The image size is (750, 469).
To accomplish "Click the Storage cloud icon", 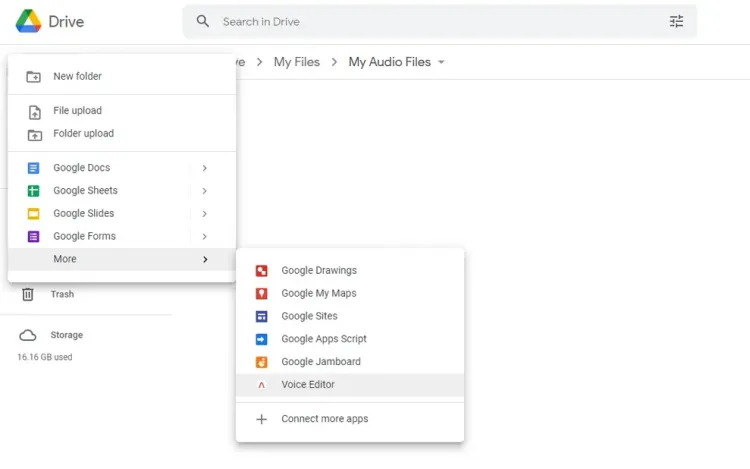I will point(28,335).
